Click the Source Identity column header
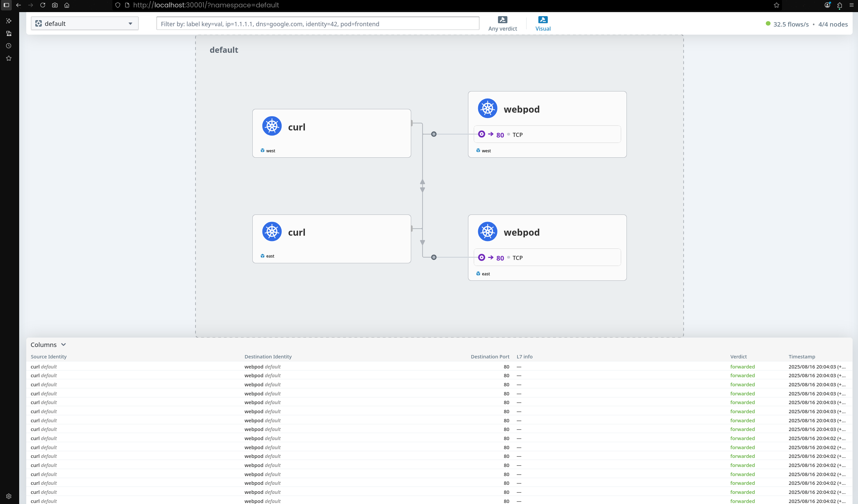The height and width of the screenshot is (504, 858). point(49,357)
